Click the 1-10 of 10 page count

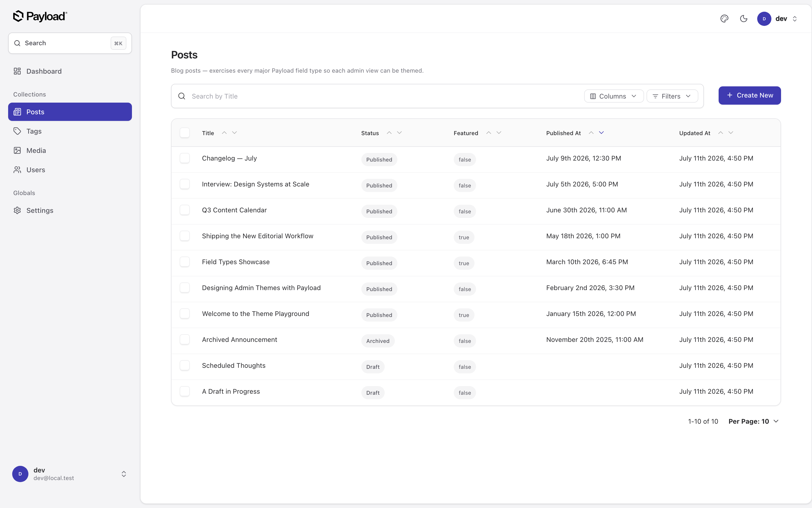tap(703, 421)
